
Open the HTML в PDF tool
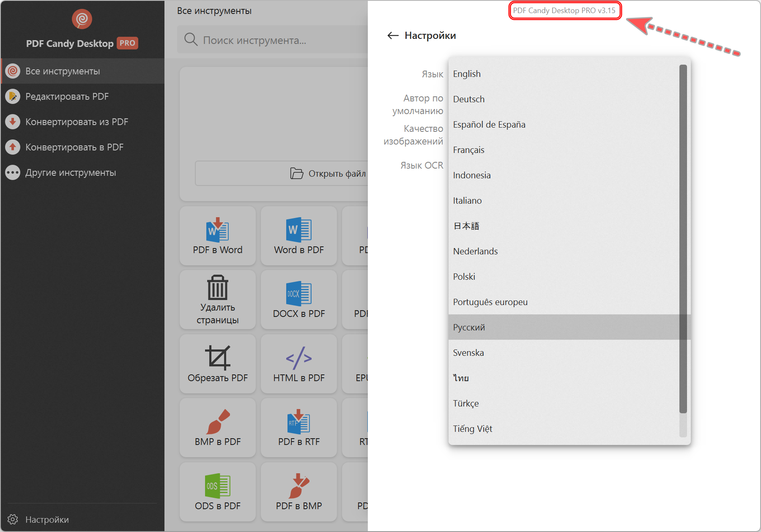pos(299,364)
